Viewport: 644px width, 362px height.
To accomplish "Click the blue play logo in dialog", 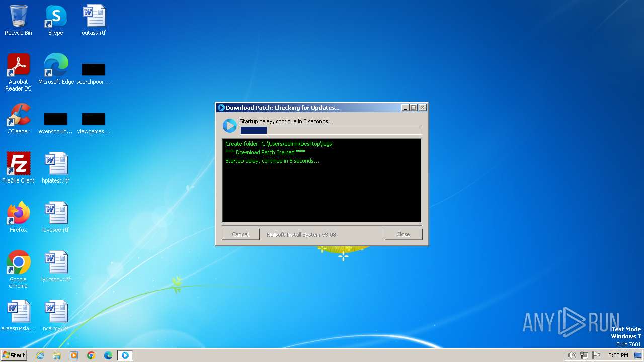I will pyautogui.click(x=229, y=126).
